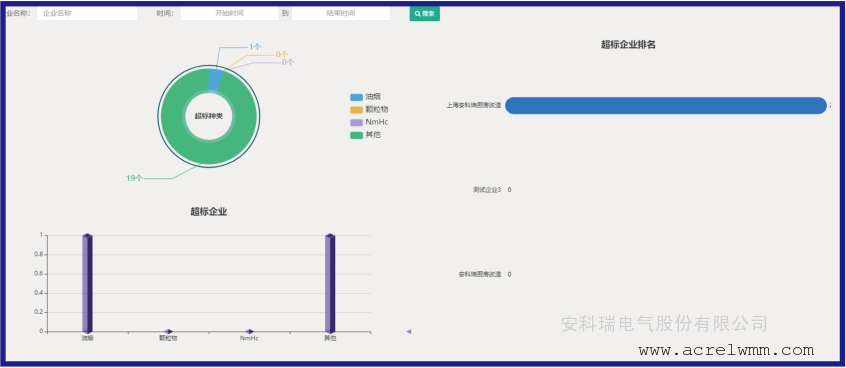Click the 颗粒物 diamond marker on axis
846x368 pixels.
coord(168,331)
